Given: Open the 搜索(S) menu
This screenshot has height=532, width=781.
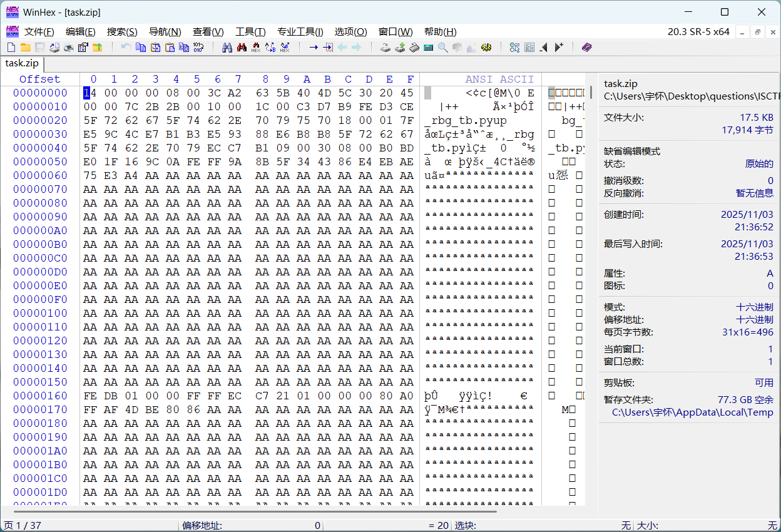Looking at the screenshot, I should pos(122,32).
